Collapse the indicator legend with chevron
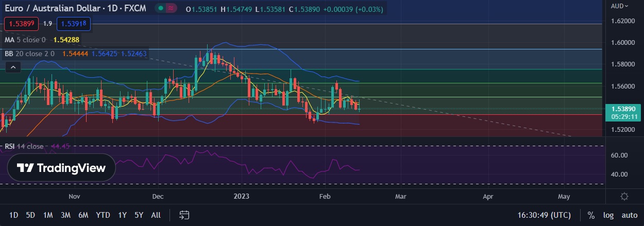Screen dimensions: 644x226 pyautogui.click(x=13, y=67)
